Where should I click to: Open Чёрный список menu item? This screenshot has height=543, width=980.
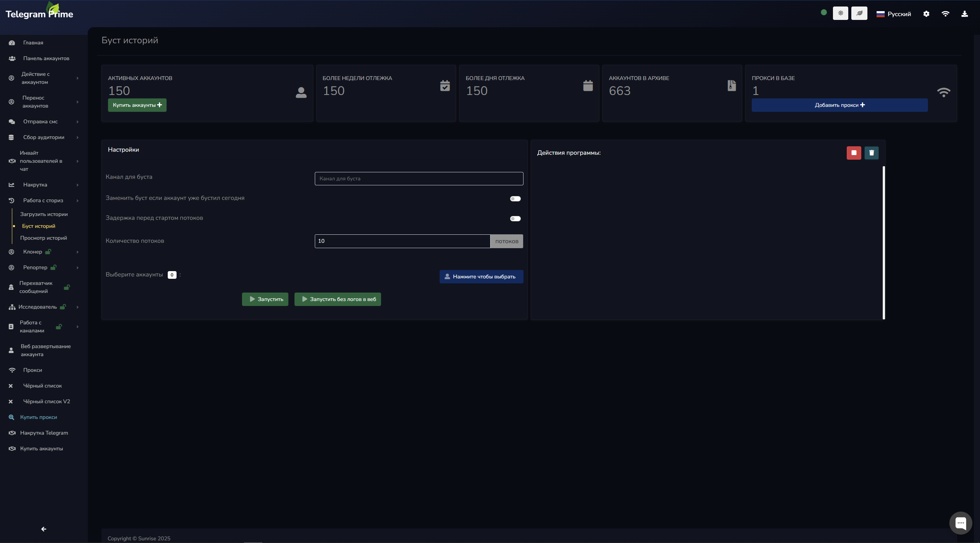[x=43, y=386]
